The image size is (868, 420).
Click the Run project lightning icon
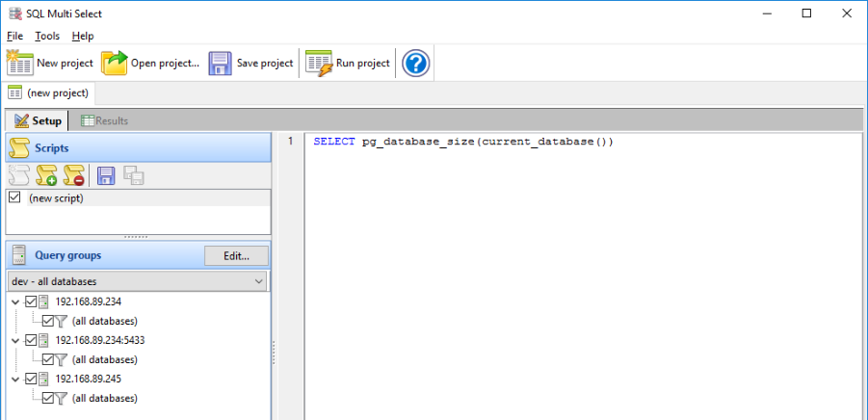point(319,64)
